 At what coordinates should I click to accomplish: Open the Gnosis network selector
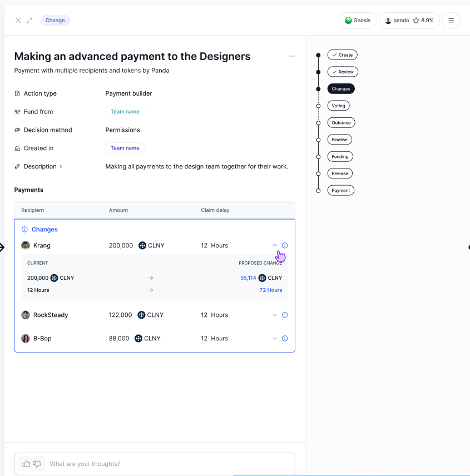[358, 21]
